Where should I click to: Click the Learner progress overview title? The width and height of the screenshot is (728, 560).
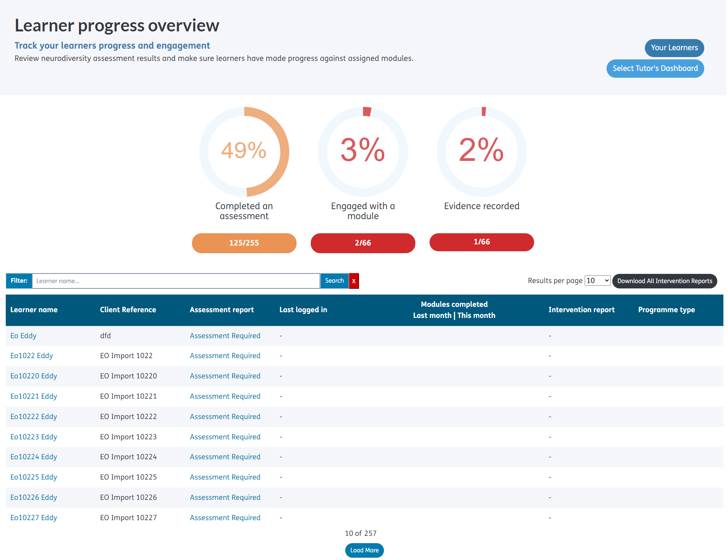coord(117,26)
